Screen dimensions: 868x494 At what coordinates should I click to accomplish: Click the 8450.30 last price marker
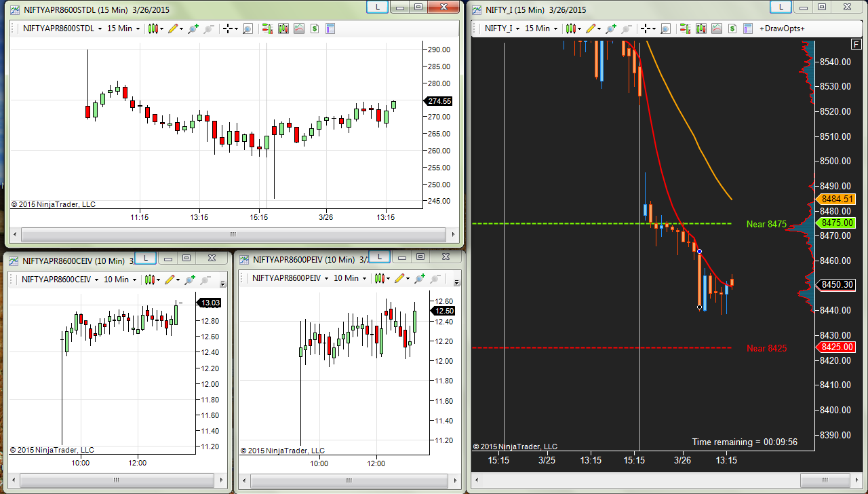click(837, 285)
